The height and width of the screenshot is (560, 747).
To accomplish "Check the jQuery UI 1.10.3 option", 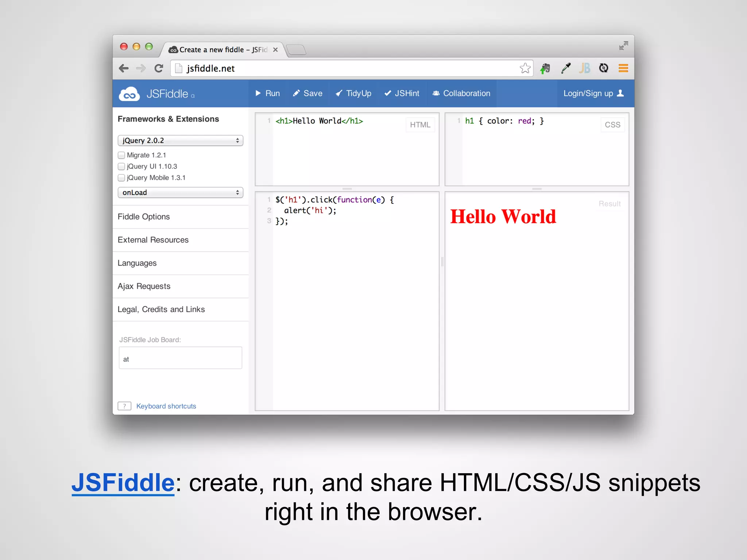I will (x=121, y=167).
